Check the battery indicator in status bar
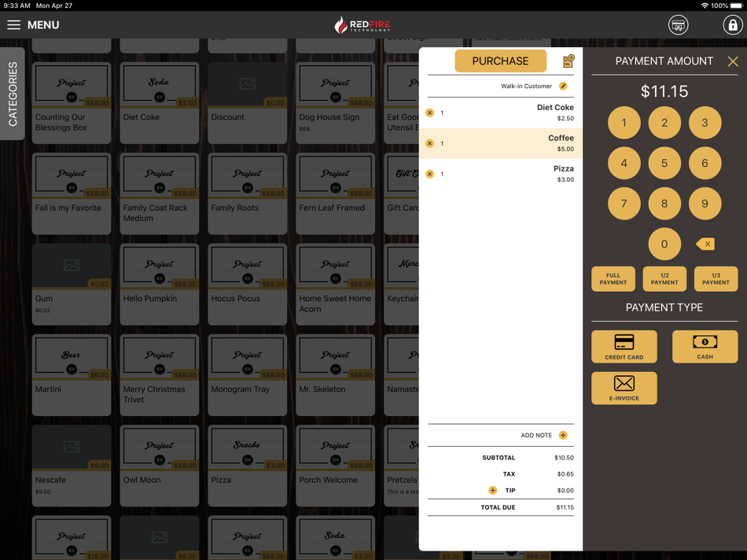747x560 pixels. 737,6
